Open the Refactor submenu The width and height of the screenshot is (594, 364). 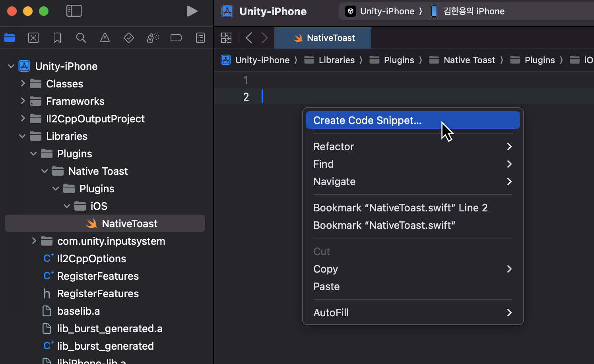pyautogui.click(x=413, y=146)
